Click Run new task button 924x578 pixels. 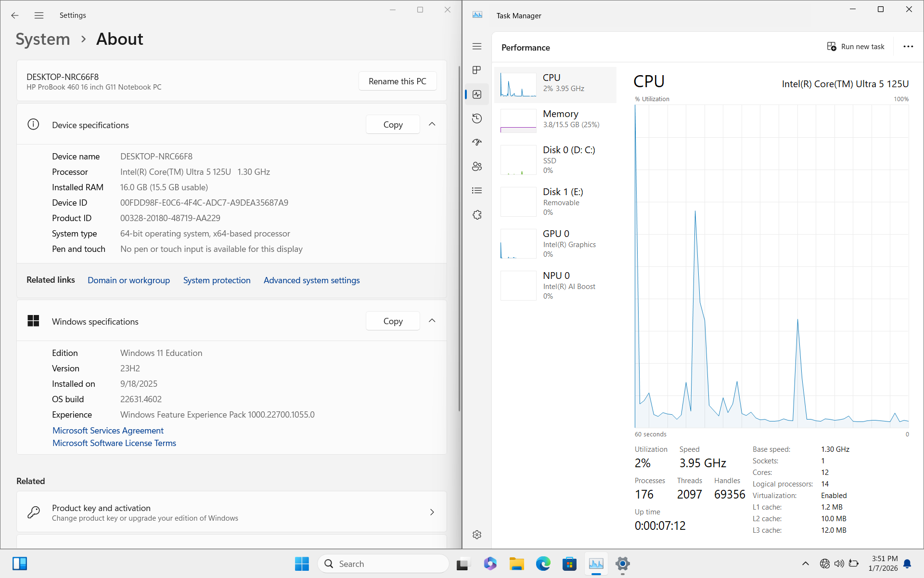click(x=856, y=47)
